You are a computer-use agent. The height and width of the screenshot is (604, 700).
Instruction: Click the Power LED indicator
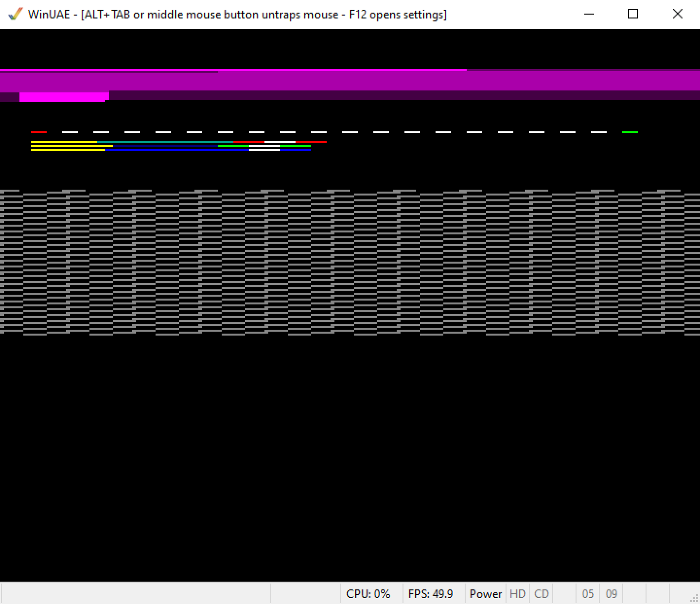click(x=485, y=594)
